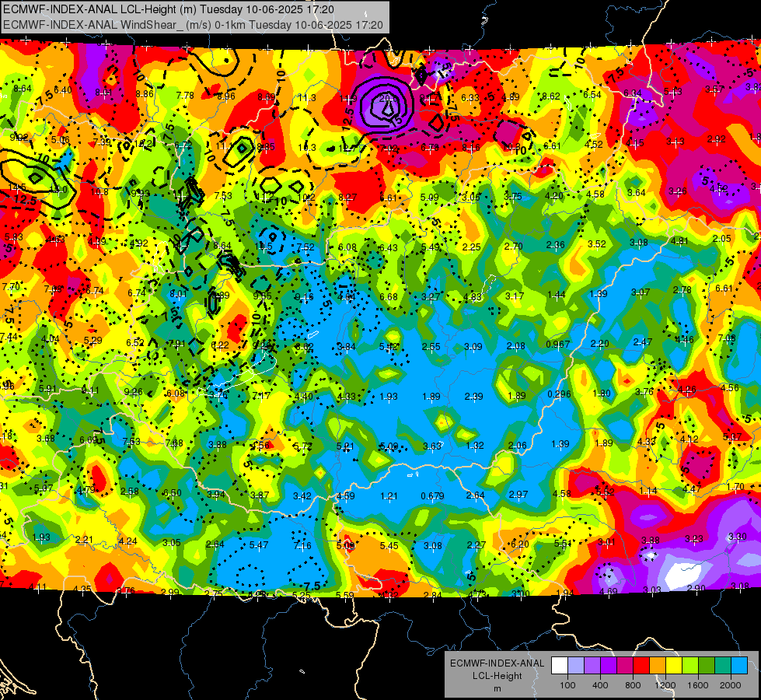The image size is (761, 700).
Task: Click the map value 2.39
Action: (x=473, y=397)
